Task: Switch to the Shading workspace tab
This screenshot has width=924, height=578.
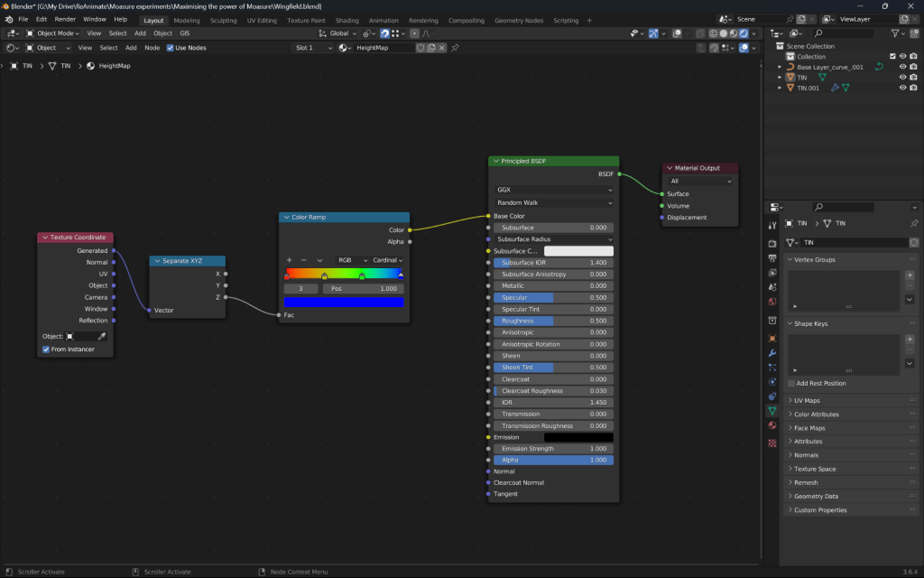Action: tap(346, 20)
